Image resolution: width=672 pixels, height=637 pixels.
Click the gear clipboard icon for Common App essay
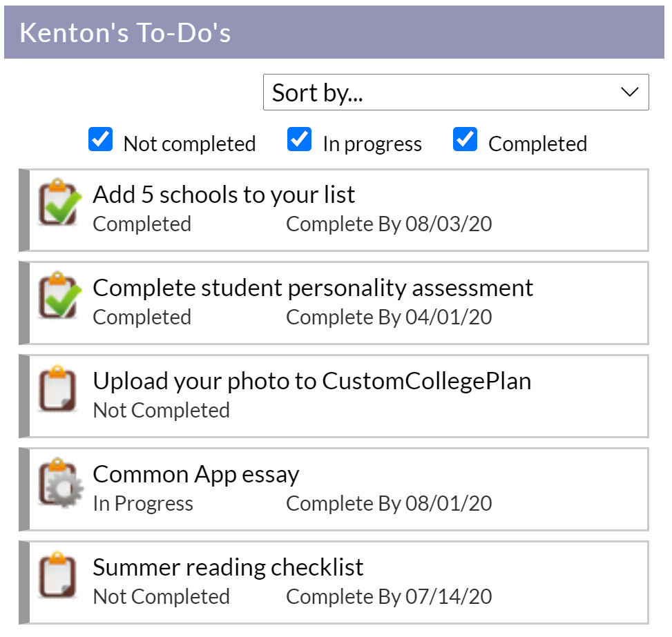click(x=60, y=482)
